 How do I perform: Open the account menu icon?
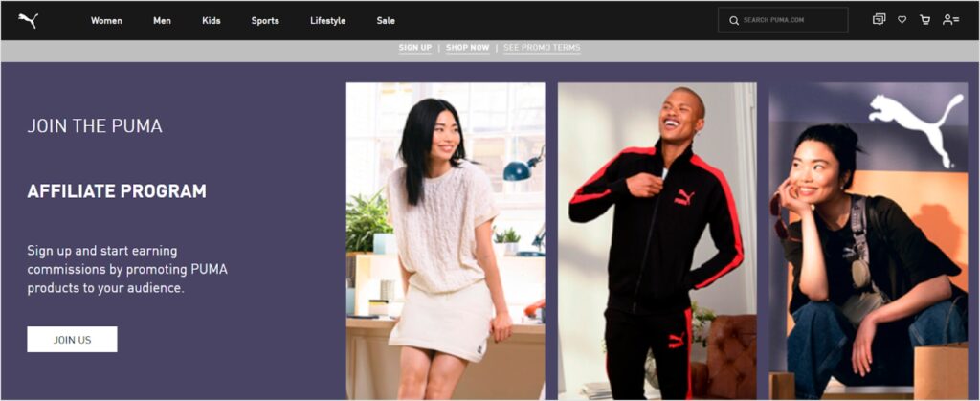[x=950, y=20]
